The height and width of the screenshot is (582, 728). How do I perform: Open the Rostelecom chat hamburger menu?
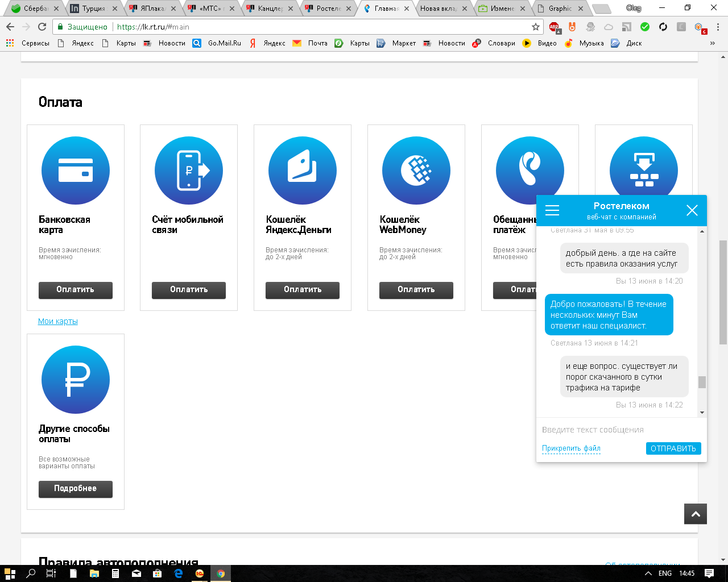coord(552,210)
